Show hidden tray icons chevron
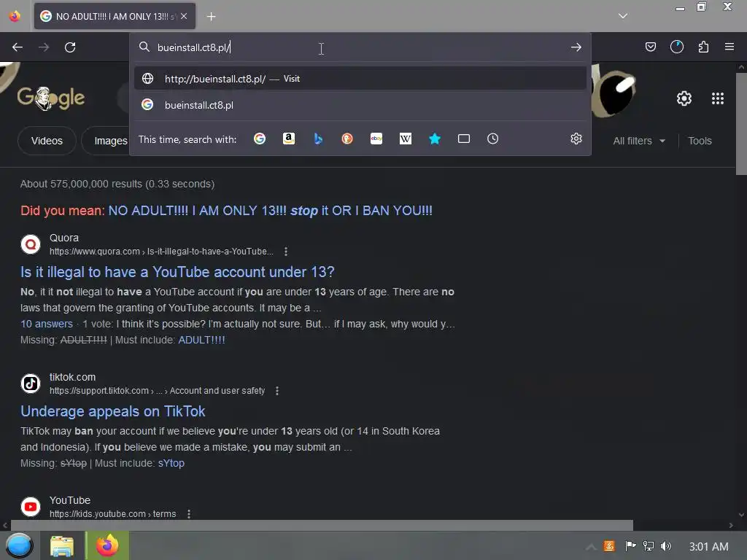This screenshot has width=747, height=560. point(591,547)
